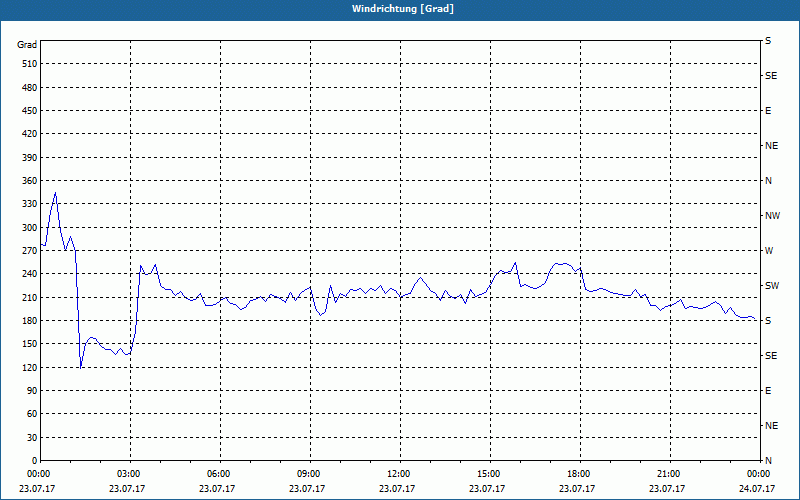Click the N compass label at the 360 gridline
This screenshot has width=800, height=500.
(x=768, y=181)
